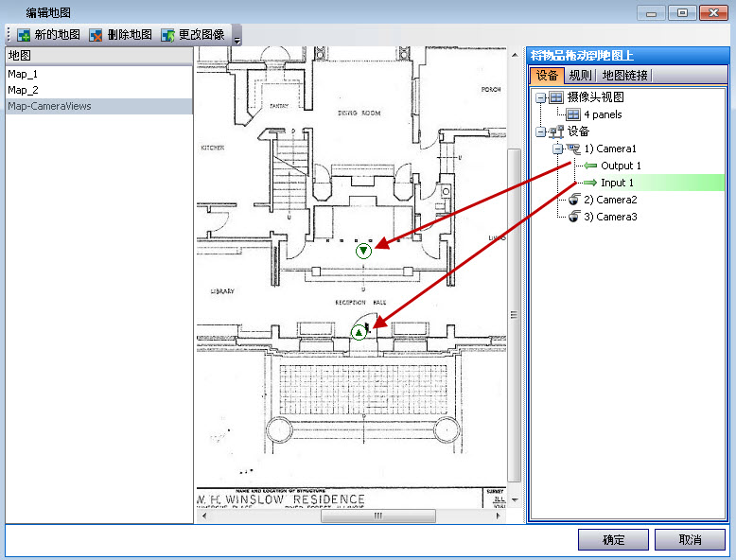The width and height of the screenshot is (736, 560).
Task: Collapse the 设备 tree node
Action: tap(541, 131)
